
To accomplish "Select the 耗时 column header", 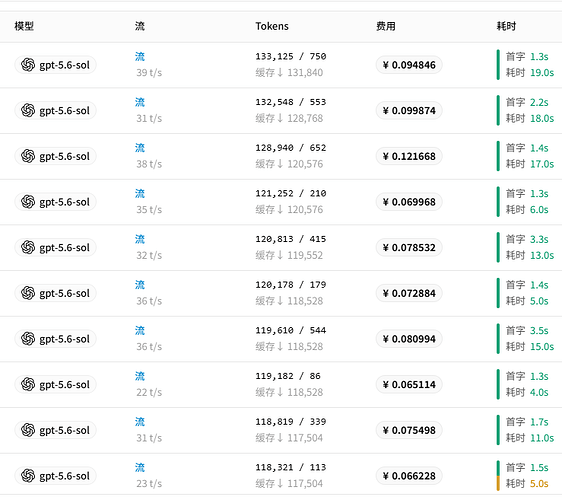I will pos(506,26).
